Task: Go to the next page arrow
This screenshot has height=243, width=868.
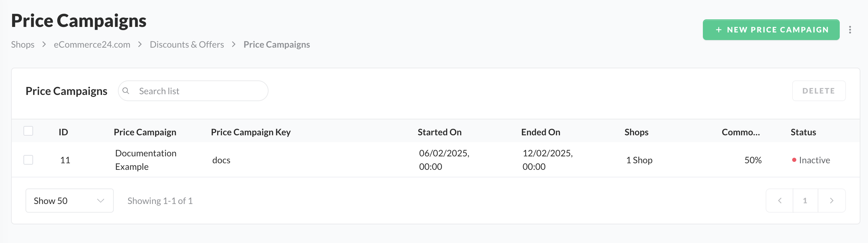Action: 831,201
